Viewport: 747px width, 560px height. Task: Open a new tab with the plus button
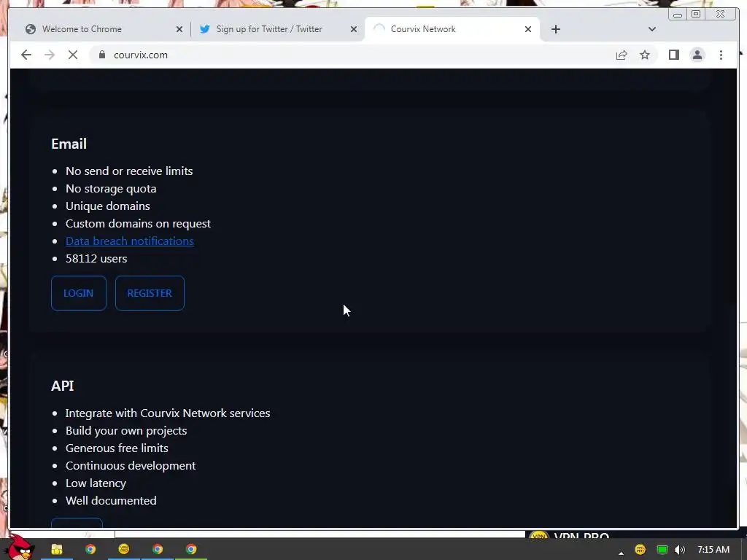[x=555, y=29]
